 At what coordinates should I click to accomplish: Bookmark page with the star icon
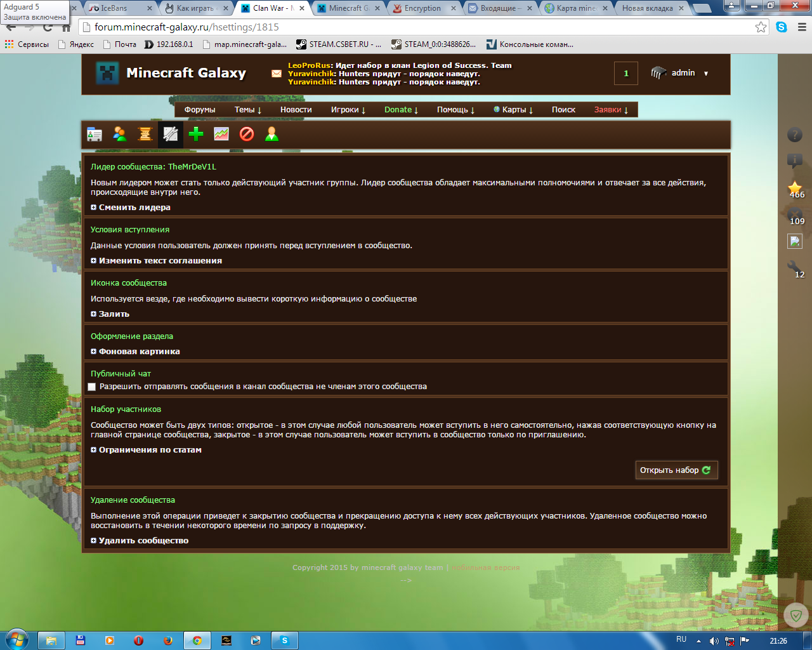click(x=761, y=27)
